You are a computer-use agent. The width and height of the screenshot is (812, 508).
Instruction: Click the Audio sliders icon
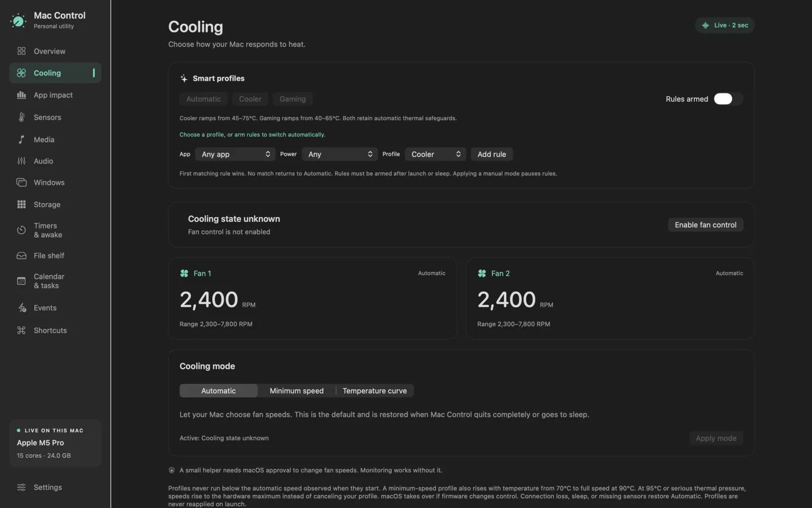(x=21, y=161)
